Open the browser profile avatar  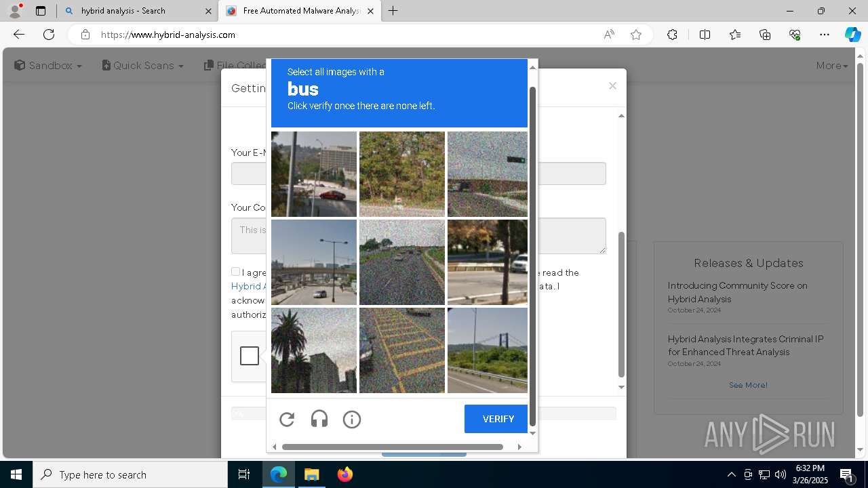point(14,11)
